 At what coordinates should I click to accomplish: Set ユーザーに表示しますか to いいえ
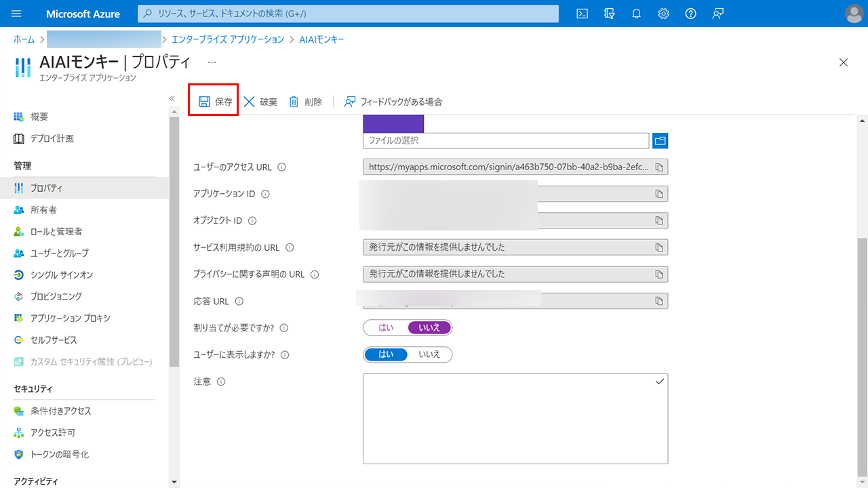(429, 354)
